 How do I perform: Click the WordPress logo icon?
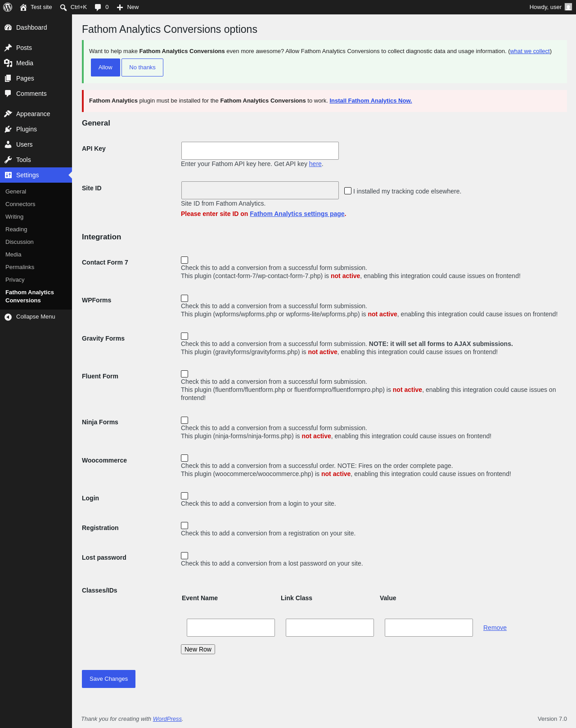tap(8, 7)
